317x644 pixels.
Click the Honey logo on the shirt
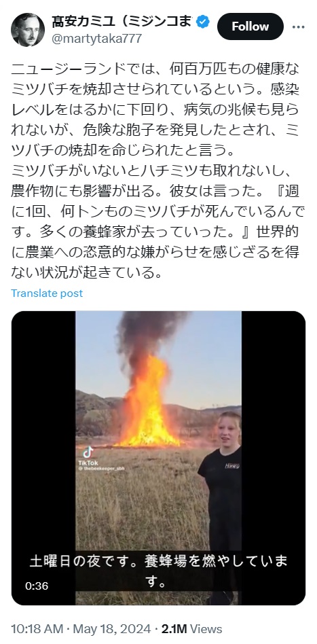(x=232, y=466)
